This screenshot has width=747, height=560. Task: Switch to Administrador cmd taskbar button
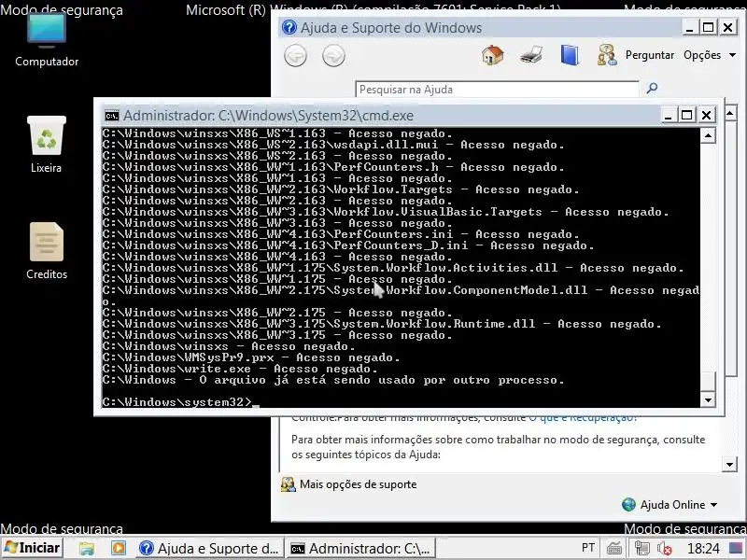point(361,548)
